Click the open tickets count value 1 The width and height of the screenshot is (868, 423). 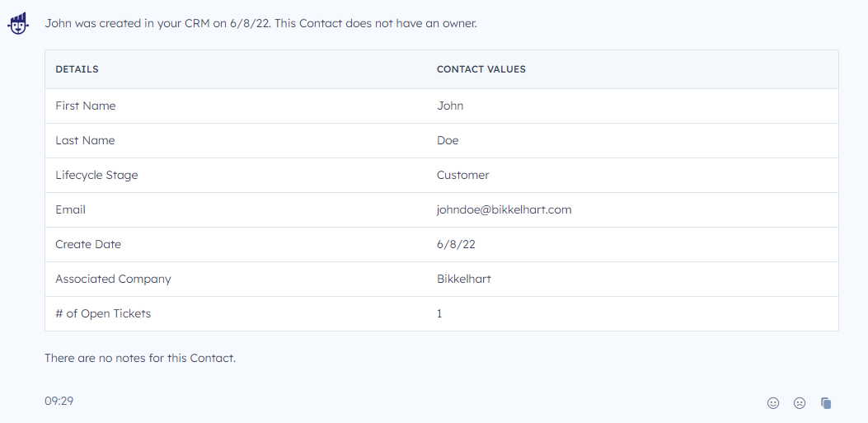[x=439, y=313]
